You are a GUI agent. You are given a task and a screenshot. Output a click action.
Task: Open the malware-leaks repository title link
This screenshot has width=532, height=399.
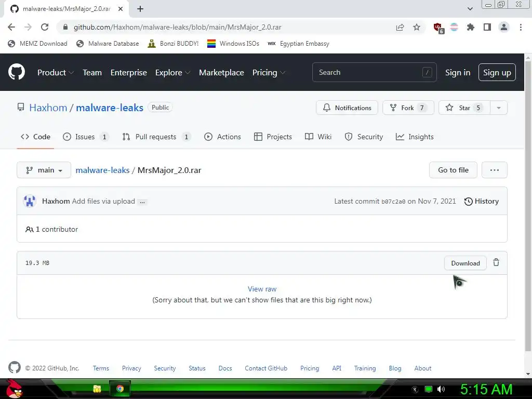point(110,108)
